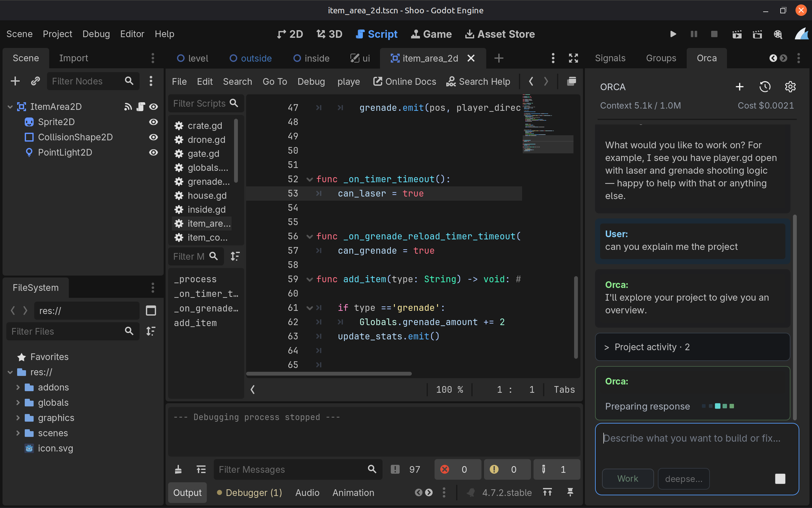Add a new child node plus icon
This screenshot has width=812, height=508.
tap(15, 81)
